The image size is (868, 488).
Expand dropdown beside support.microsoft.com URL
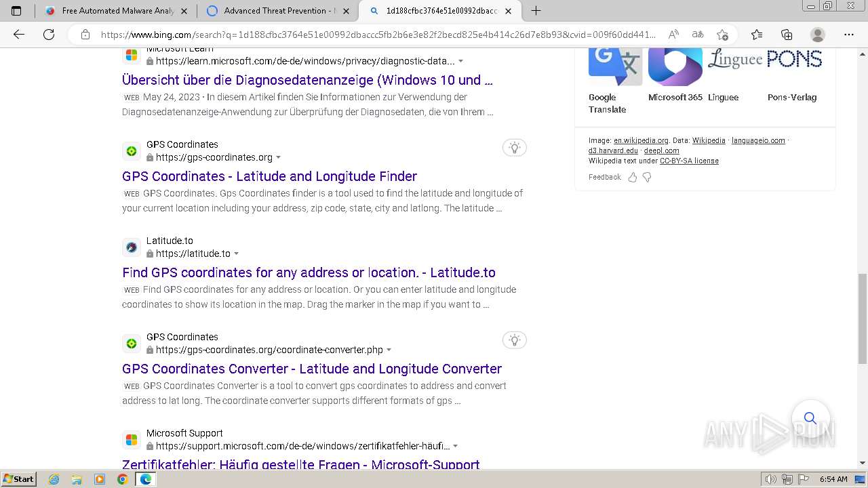455,446
